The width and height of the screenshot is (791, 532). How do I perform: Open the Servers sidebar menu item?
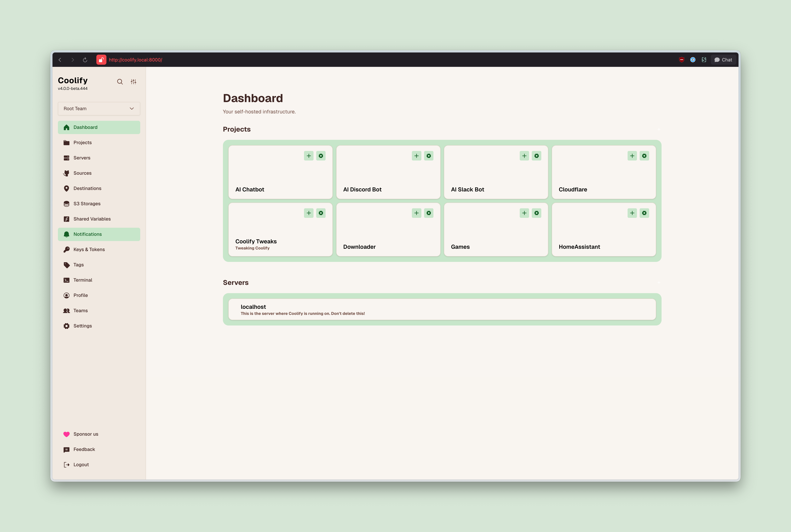click(82, 158)
